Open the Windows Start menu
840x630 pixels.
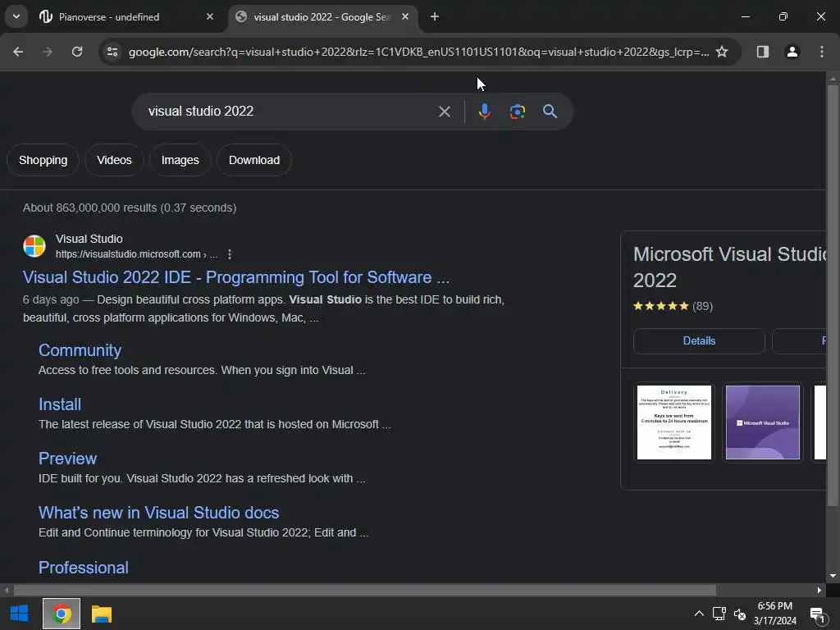[x=20, y=614]
